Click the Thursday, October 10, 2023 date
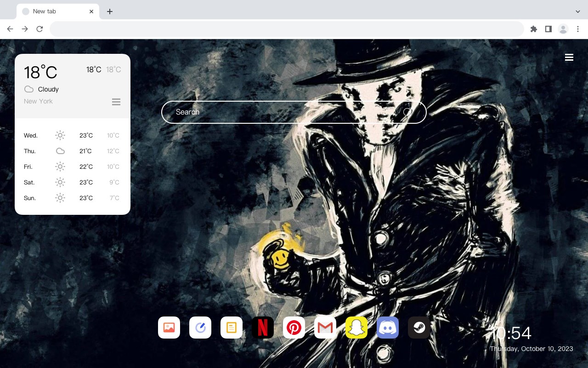Image resolution: width=588 pixels, height=368 pixels. (531, 349)
